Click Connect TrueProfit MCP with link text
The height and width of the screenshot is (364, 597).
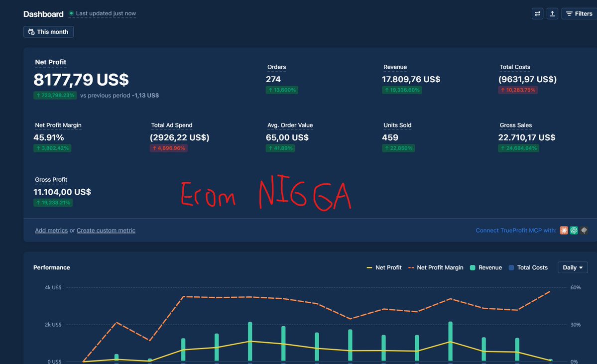(516, 231)
